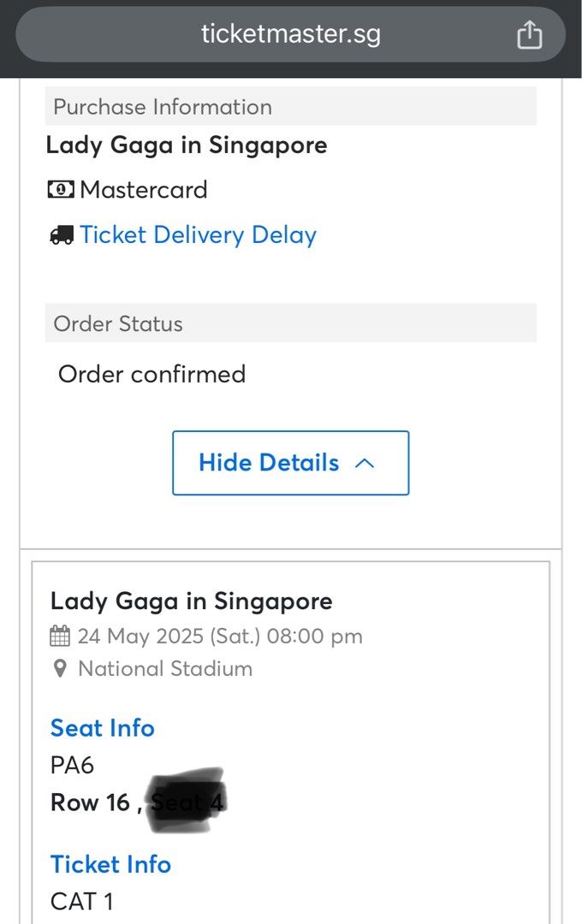Click the upward chevron inside Hide Details
This screenshot has height=924, width=582.
(x=364, y=463)
